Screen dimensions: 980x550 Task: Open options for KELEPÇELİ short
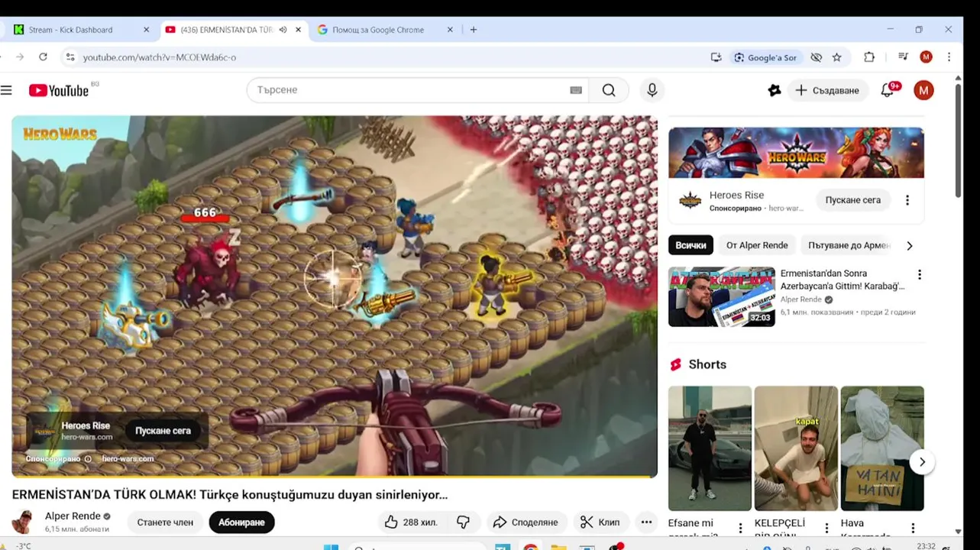point(826,528)
